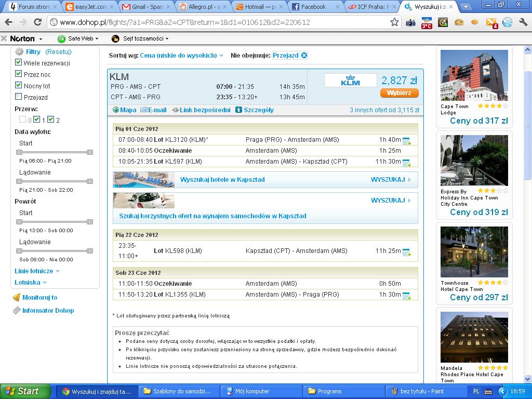Expand the Lotniska filter section

coord(31,283)
